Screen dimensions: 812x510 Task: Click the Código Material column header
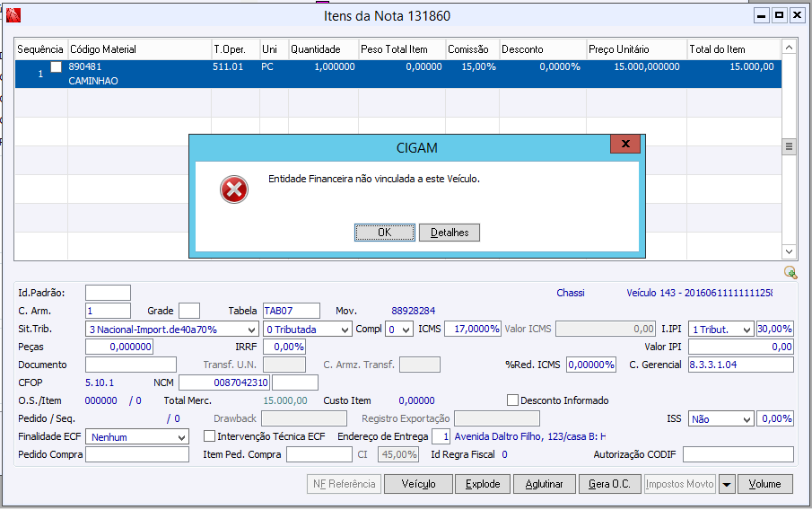coord(140,49)
